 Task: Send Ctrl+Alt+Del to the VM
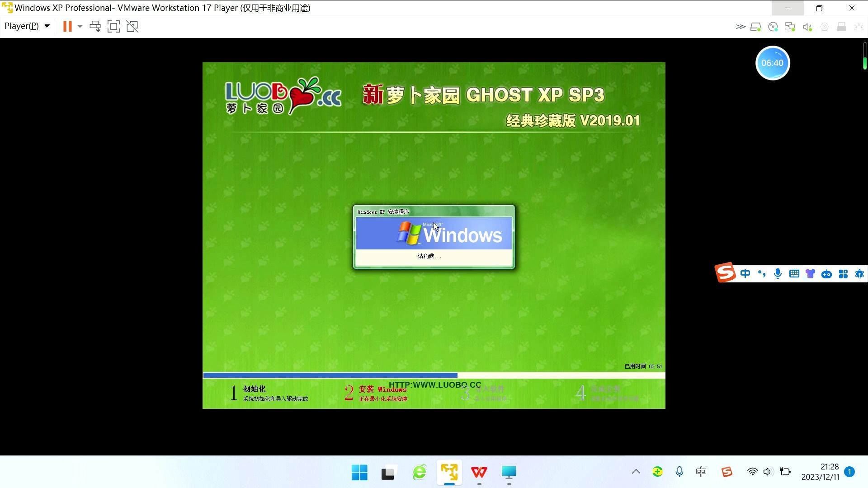(x=95, y=26)
